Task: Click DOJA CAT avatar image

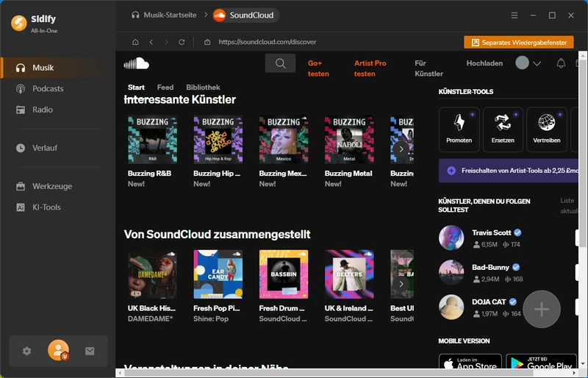Action: point(451,307)
